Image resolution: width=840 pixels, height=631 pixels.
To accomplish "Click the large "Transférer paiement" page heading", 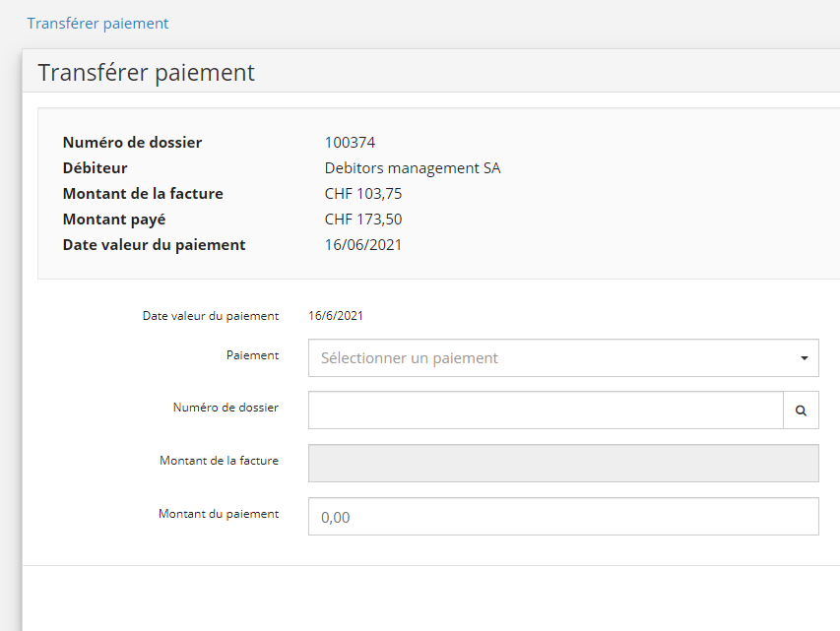I will click(147, 73).
